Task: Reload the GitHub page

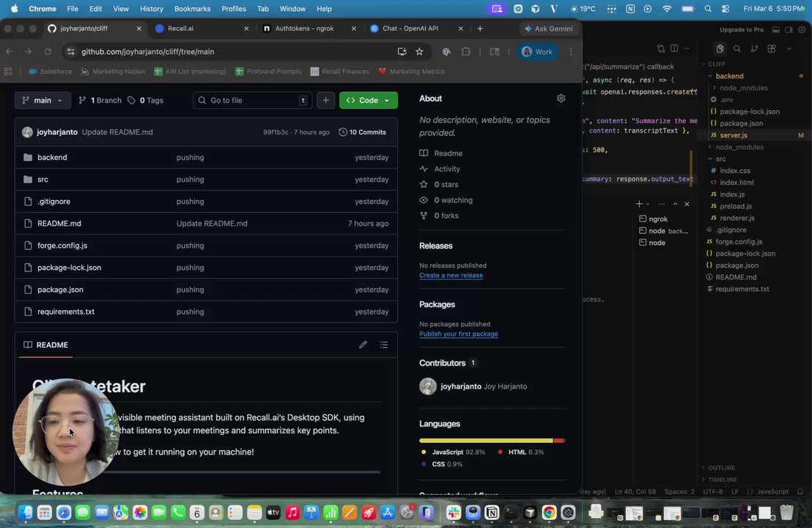Action: click(x=48, y=52)
